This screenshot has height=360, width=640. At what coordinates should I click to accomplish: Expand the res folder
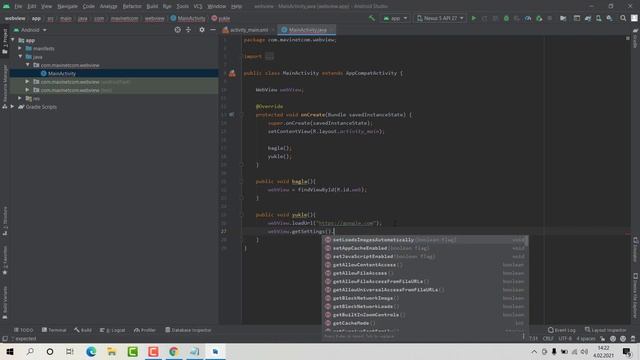pos(20,98)
